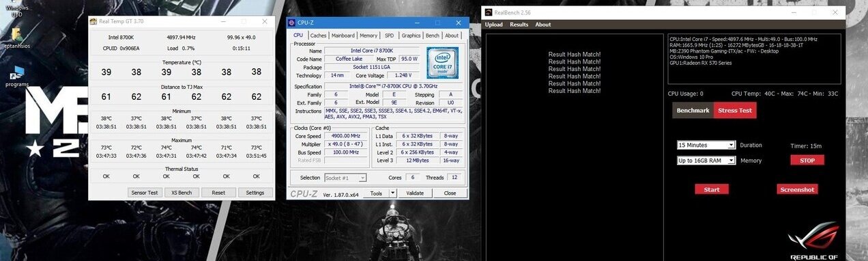Click the RealBench title bar icon

click(x=488, y=12)
